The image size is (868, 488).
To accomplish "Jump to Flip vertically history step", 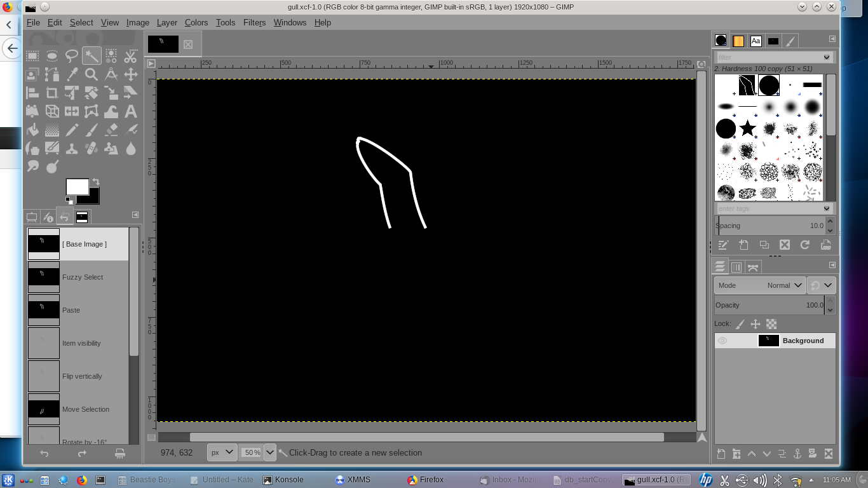I will (78, 376).
